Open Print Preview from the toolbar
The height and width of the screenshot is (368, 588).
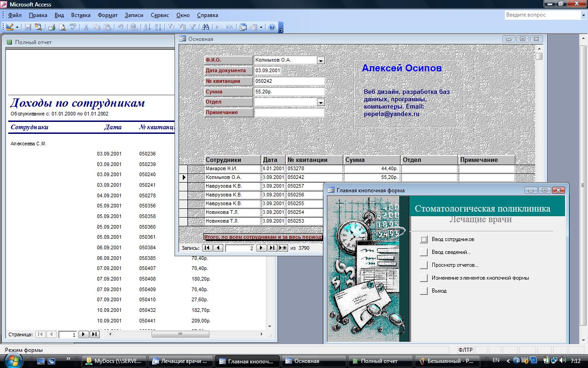62,27
